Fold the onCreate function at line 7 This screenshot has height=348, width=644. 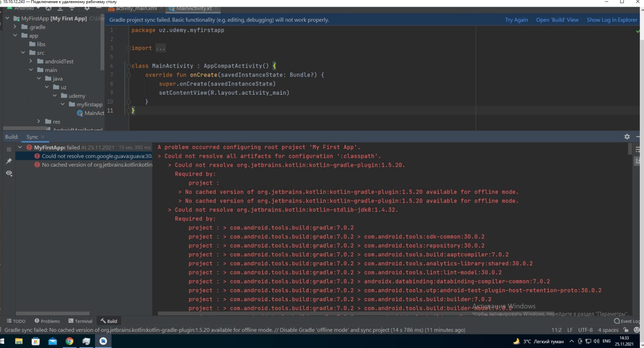click(129, 75)
